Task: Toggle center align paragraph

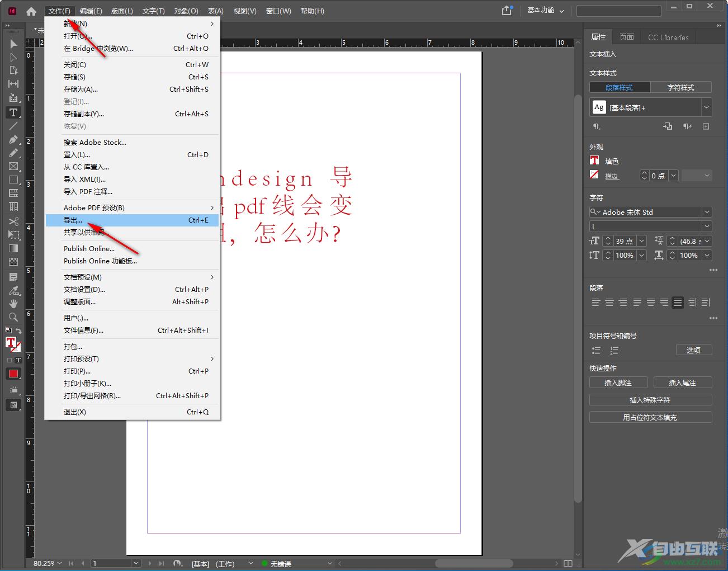Action: point(609,303)
